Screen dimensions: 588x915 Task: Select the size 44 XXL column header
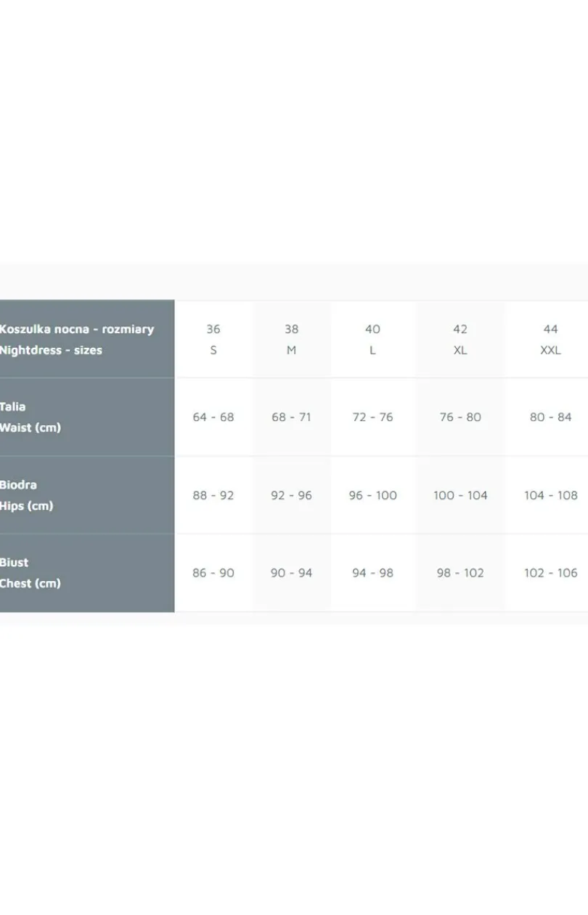[x=550, y=339]
